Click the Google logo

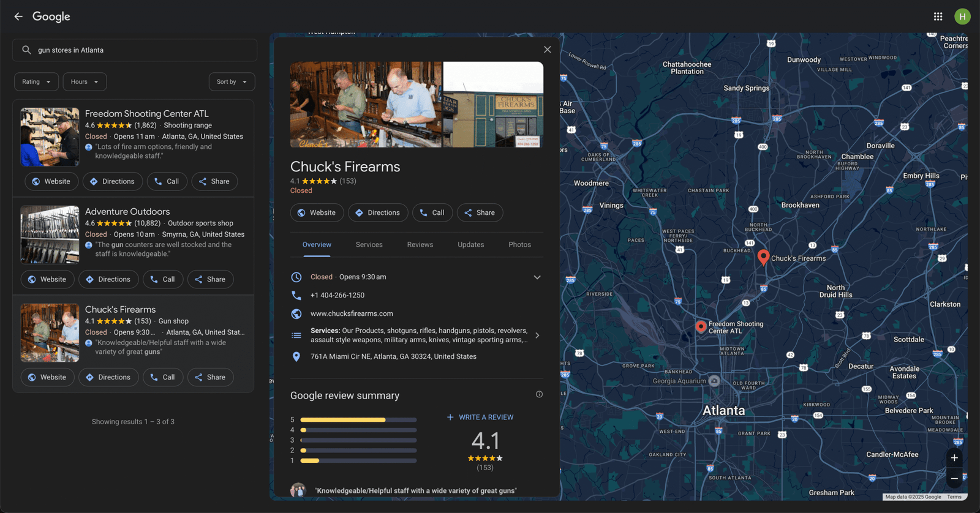click(51, 17)
